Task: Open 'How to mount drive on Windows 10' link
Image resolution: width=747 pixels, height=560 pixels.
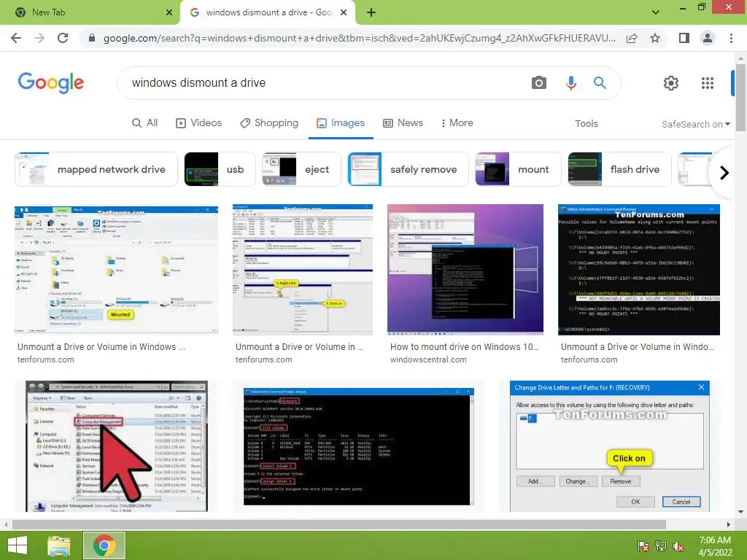Action: [465, 347]
